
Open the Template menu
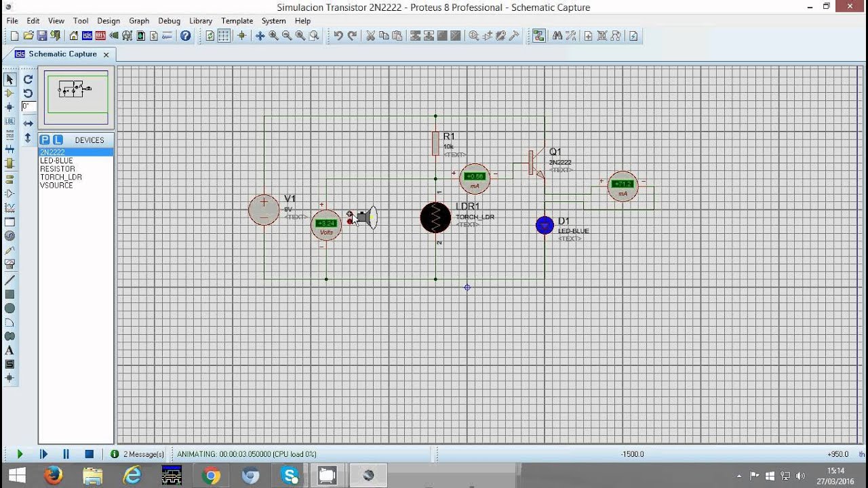click(x=237, y=21)
